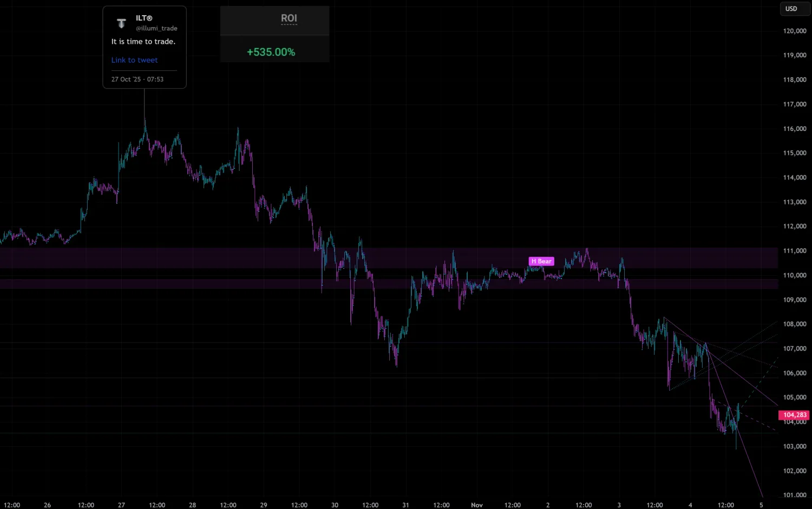Select the T-shaped broker logo in tweet card

(121, 23)
